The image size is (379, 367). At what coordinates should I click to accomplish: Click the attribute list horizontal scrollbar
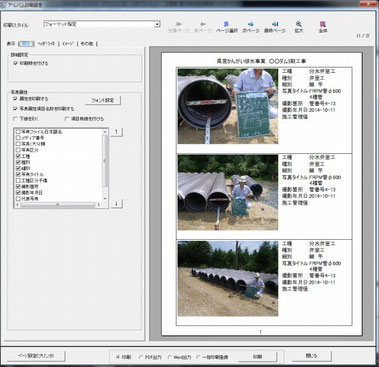click(x=58, y=205)
